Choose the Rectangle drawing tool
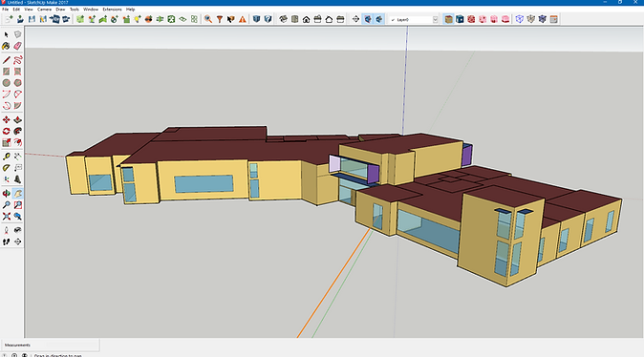Image resolution: width=644 pixels, height=357 pixels. [x=6, y=72]
